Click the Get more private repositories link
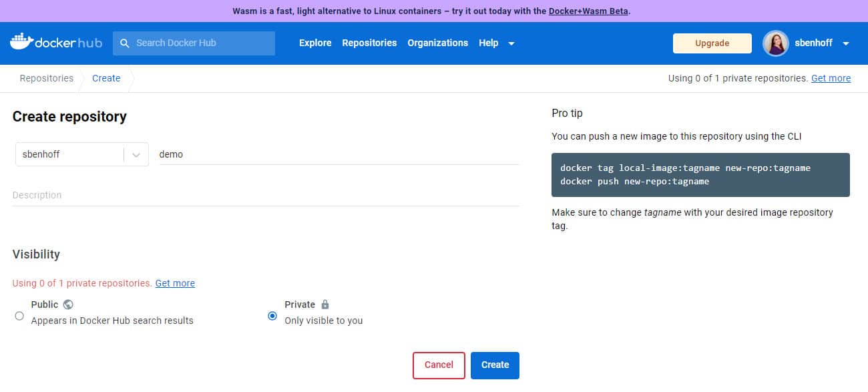Image resolution: width=868 pixels, height=392 pixels. 175,283
